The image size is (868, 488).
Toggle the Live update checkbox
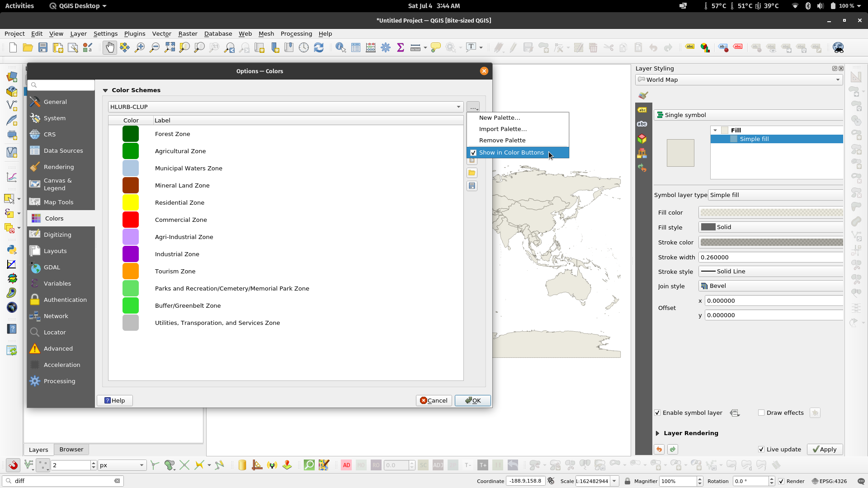(x=761, y=449)
